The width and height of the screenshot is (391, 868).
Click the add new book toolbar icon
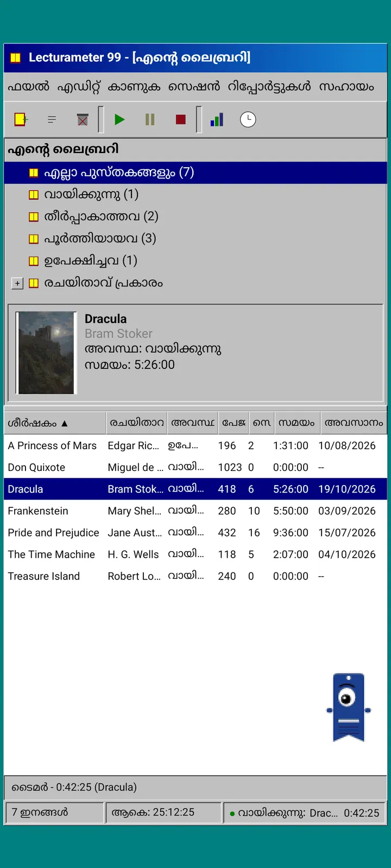[x=21, y=119]
